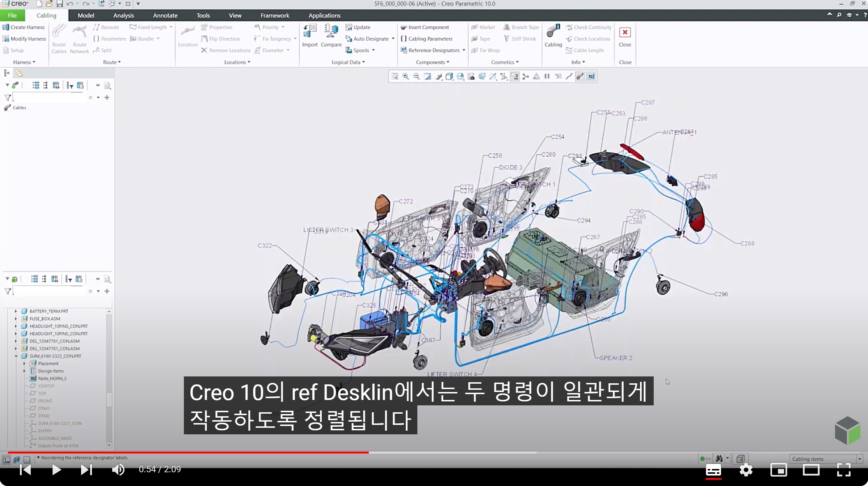
Task: Open the Cabling items selection filter dropdown
Action: coord(859,459)
